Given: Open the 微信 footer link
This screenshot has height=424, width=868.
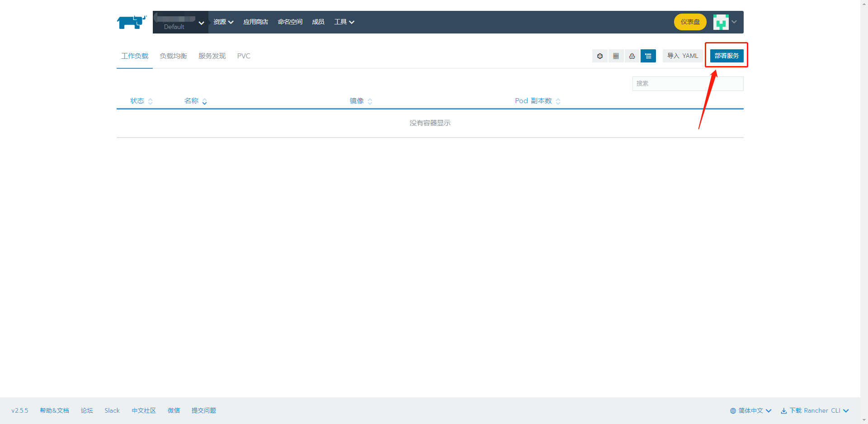Looking at the screenshot, I should tap(174, 411).
